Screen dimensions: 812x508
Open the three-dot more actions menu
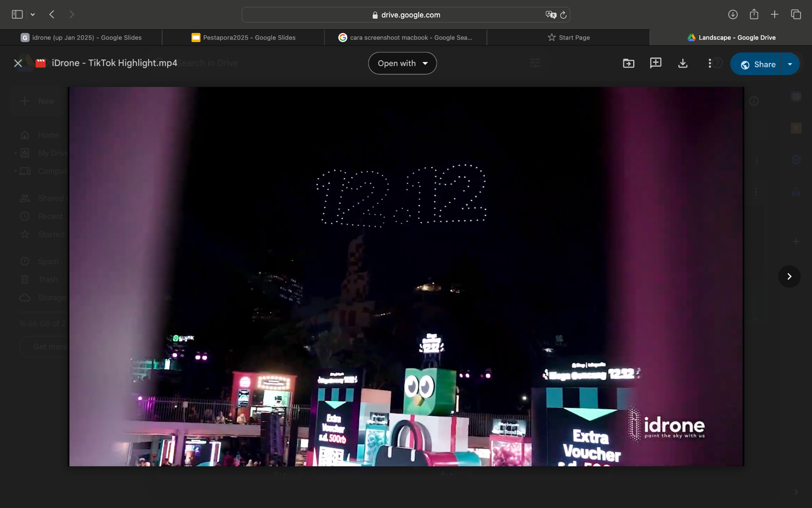pyautogui.click(x=709, y=63)
